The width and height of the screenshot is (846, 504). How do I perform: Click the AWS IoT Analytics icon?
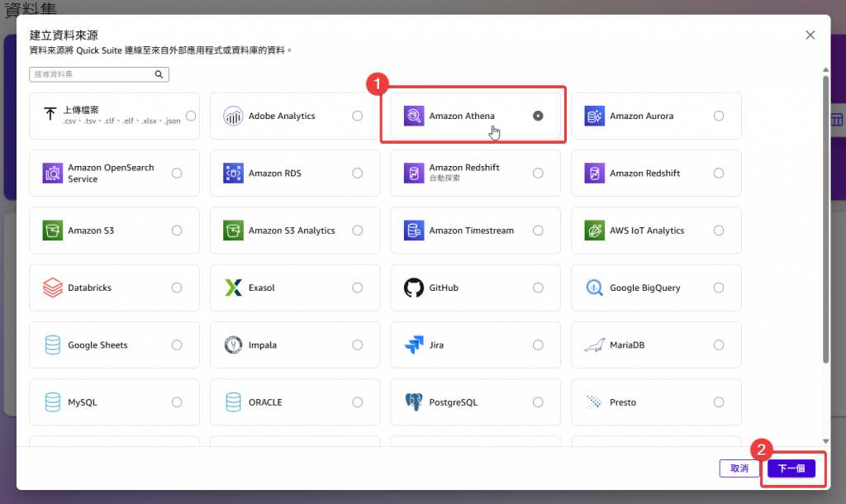595,231
